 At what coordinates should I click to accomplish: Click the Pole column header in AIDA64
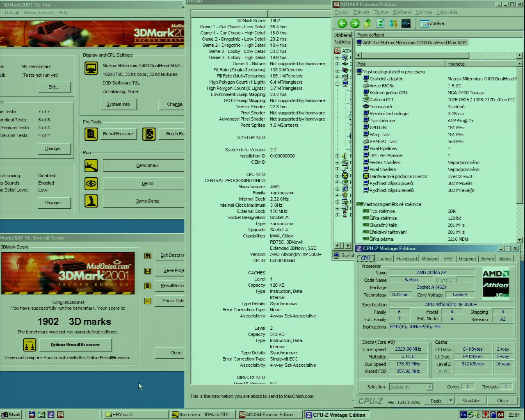400,64
